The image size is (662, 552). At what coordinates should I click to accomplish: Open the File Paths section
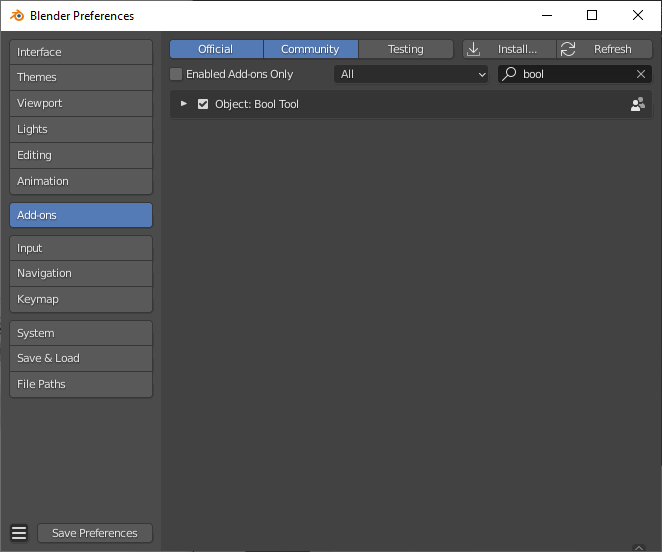(x=81, y=384)
